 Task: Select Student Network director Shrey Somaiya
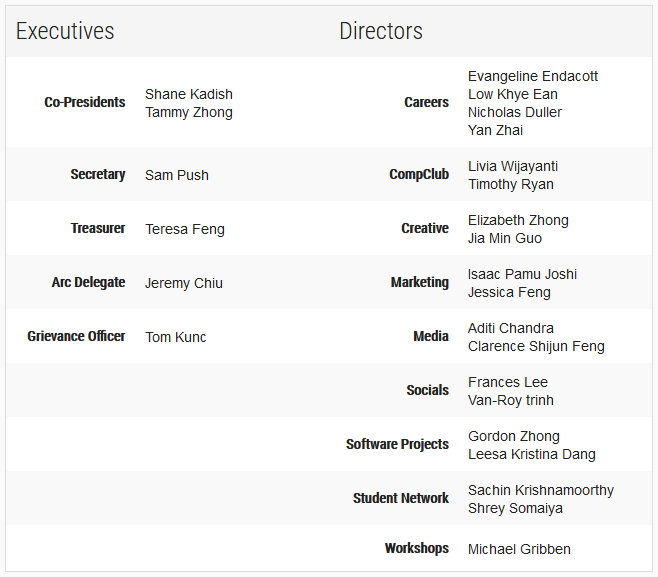pos(515,508)
